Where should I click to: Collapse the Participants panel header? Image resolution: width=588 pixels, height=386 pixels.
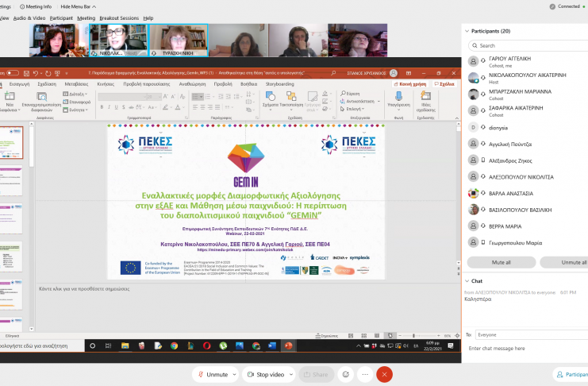(x=466, y=31)
